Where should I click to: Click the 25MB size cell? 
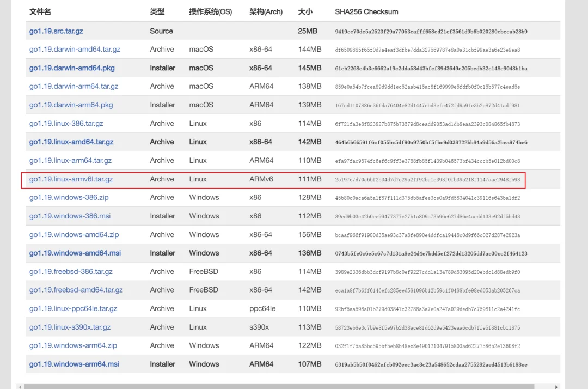pos(308,31)
